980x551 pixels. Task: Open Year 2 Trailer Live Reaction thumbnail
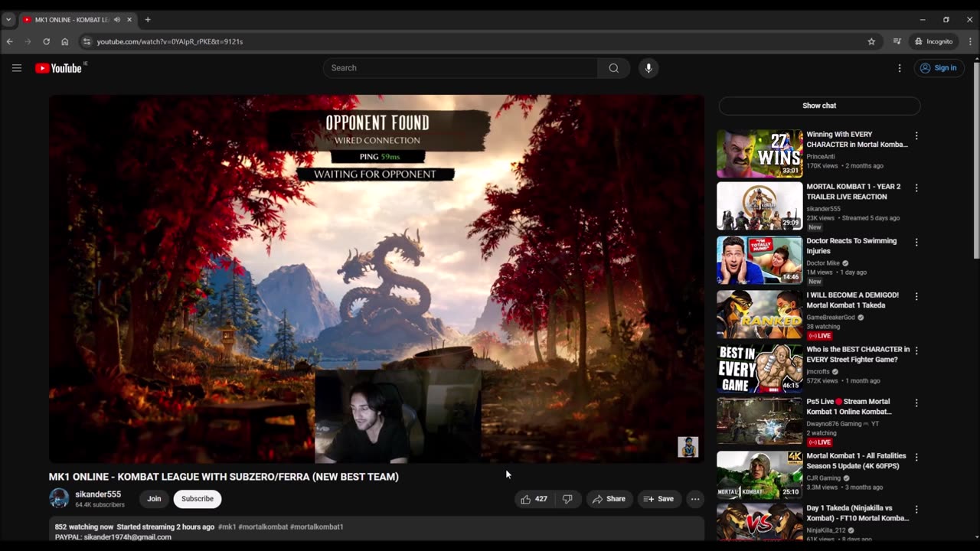click(x=759, y=206)
